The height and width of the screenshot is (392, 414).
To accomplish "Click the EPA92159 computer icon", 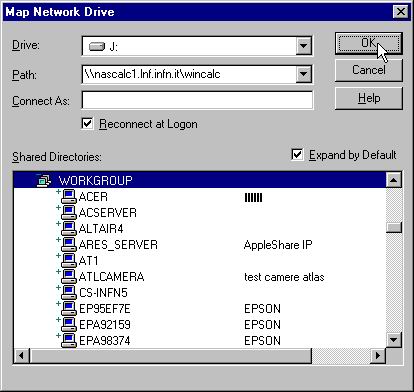I will coord(69,324).
